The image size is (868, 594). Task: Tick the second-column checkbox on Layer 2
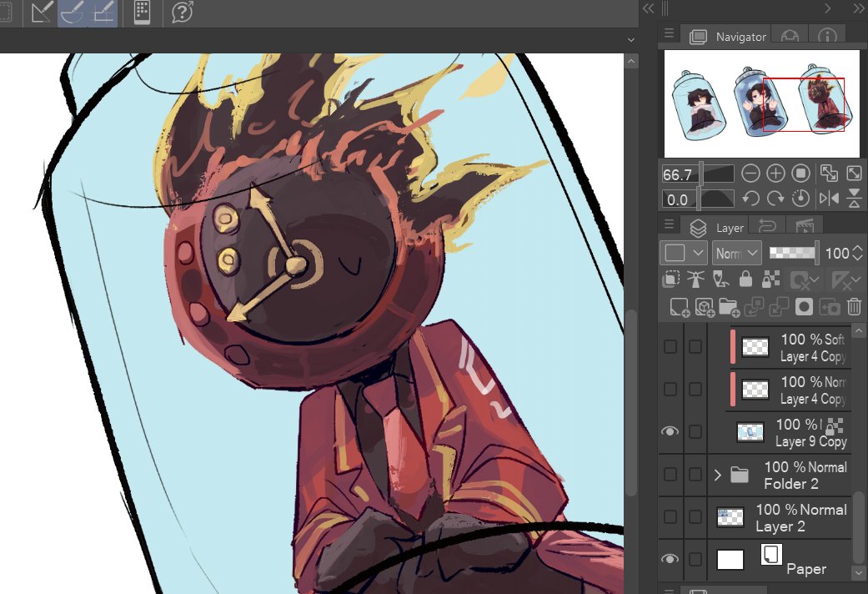[695, 517]
